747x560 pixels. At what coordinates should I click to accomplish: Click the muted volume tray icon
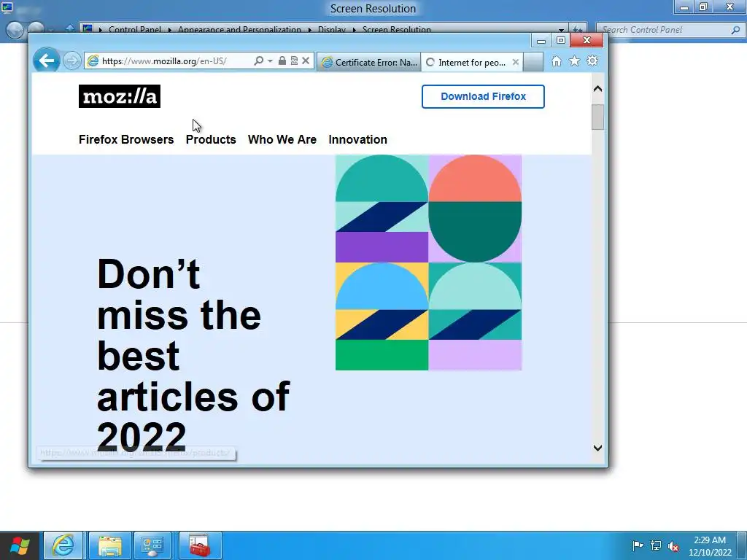673,545
